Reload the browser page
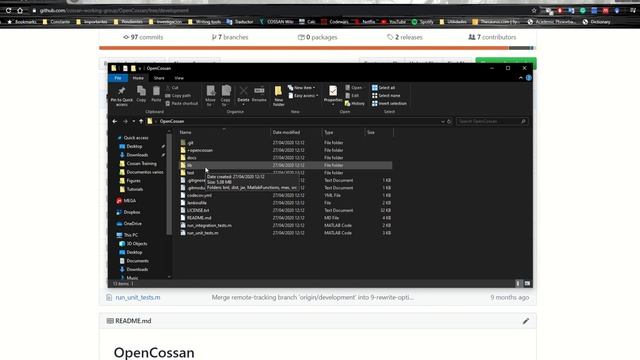Screen dimensions: 640x360 [8, 10]
